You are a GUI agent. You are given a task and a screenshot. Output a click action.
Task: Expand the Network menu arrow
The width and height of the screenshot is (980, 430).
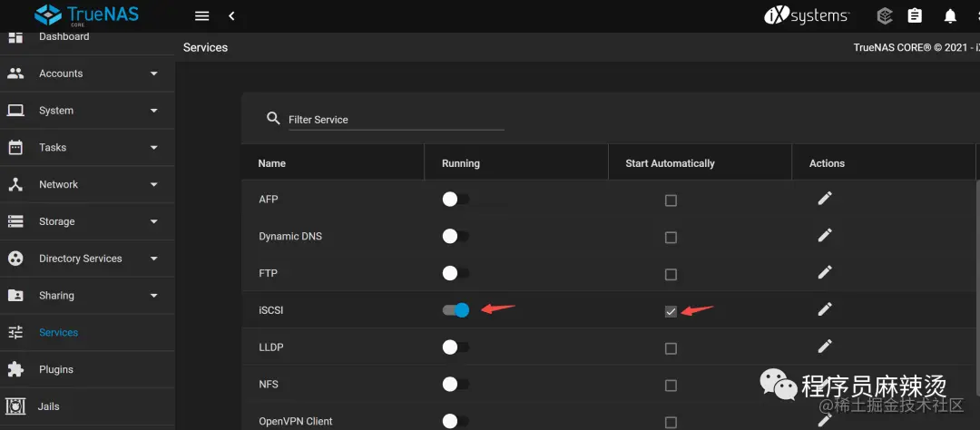(153, 184)
